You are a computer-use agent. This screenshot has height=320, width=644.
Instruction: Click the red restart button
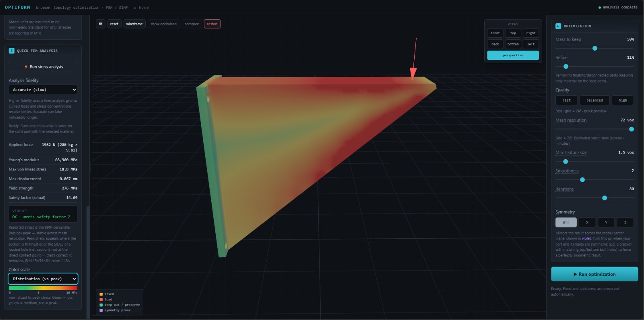click(212, 24)
